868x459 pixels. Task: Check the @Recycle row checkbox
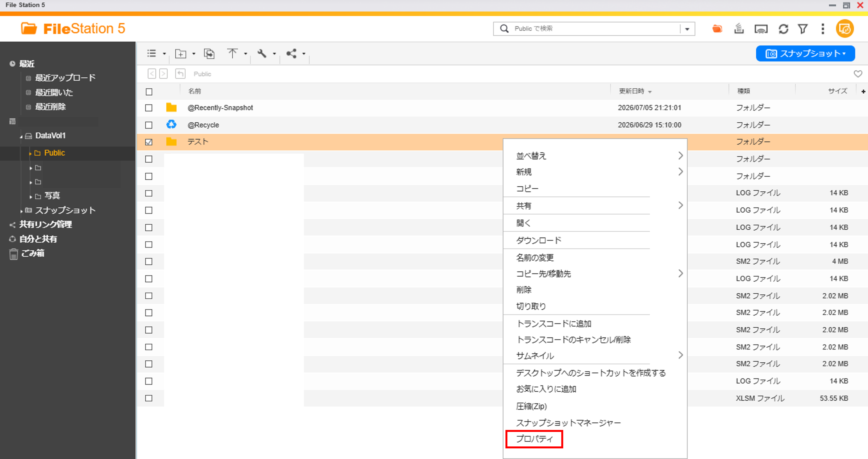pos(148,125)
